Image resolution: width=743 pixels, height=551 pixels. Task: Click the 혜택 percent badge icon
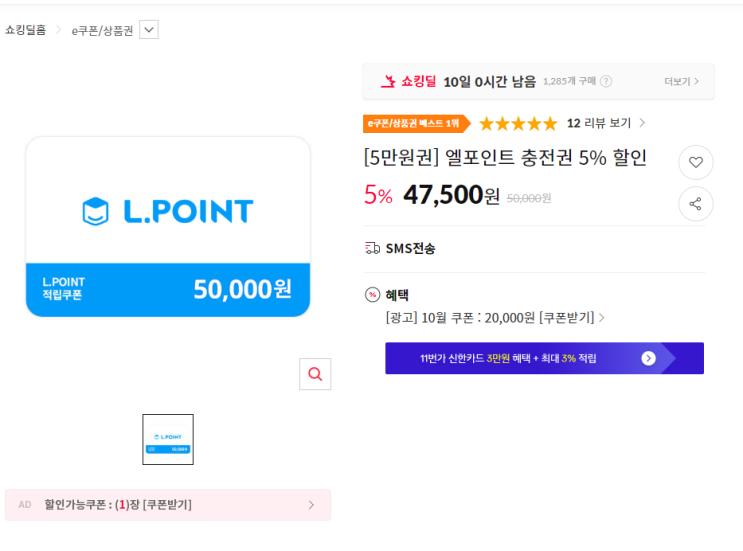[373, 295]
